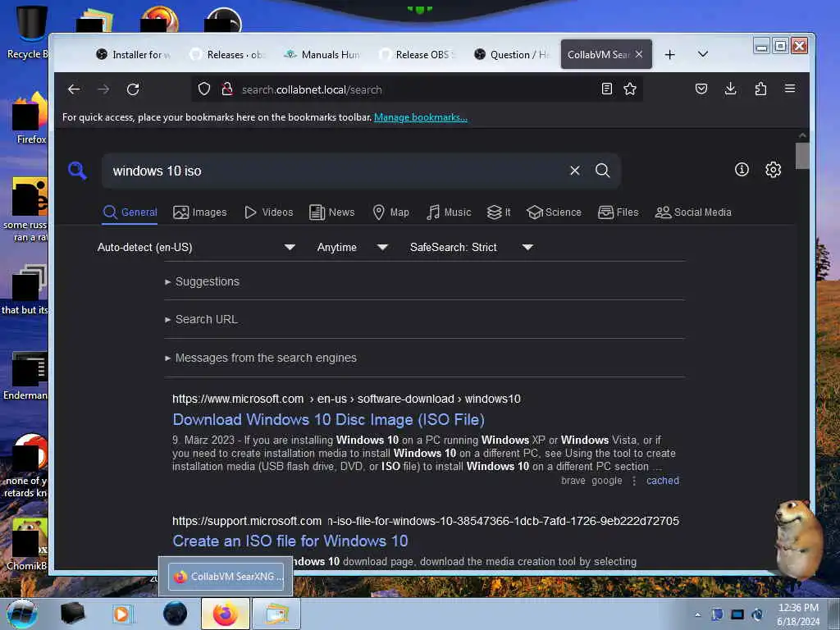Click the taskbar clock showing 12:36 PM
The image size is (840, 630).
pos(798,614)
